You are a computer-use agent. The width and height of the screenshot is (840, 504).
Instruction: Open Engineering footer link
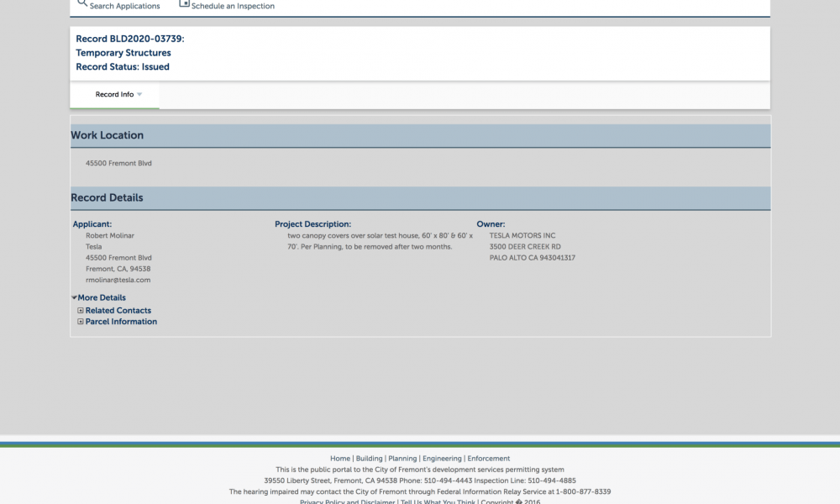442,459
